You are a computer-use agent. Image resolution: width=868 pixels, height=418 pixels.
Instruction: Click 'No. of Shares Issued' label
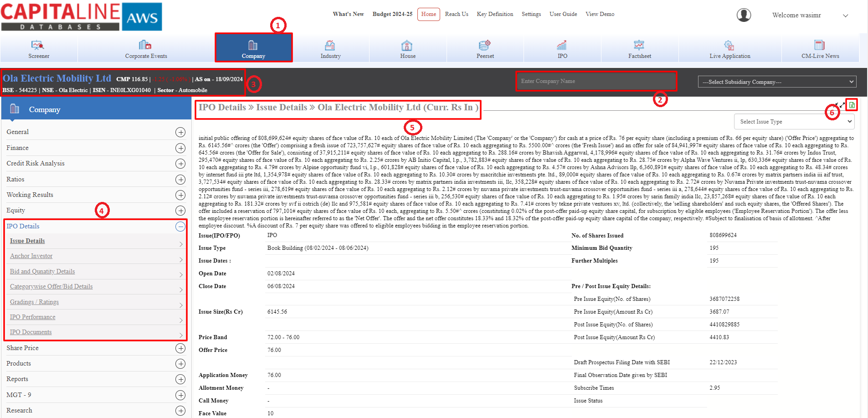[597, 236]
